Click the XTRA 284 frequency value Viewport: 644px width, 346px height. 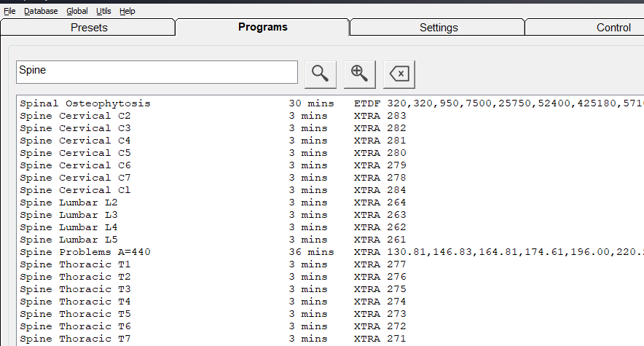coord(380,190)
